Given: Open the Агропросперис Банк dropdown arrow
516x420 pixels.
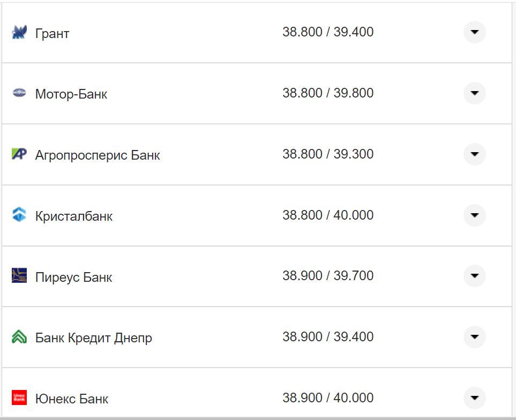Looking at the screenshot, I should point(474,154).
